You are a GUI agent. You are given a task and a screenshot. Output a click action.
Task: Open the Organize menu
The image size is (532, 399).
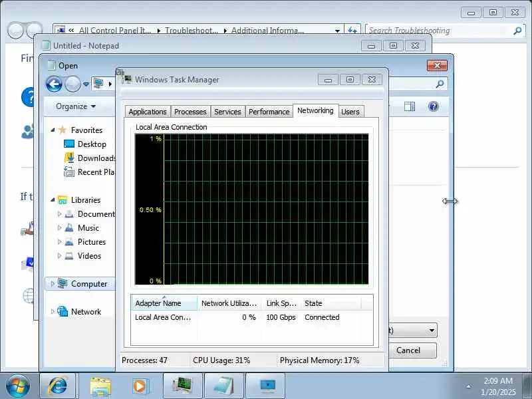tap(76, 106)
